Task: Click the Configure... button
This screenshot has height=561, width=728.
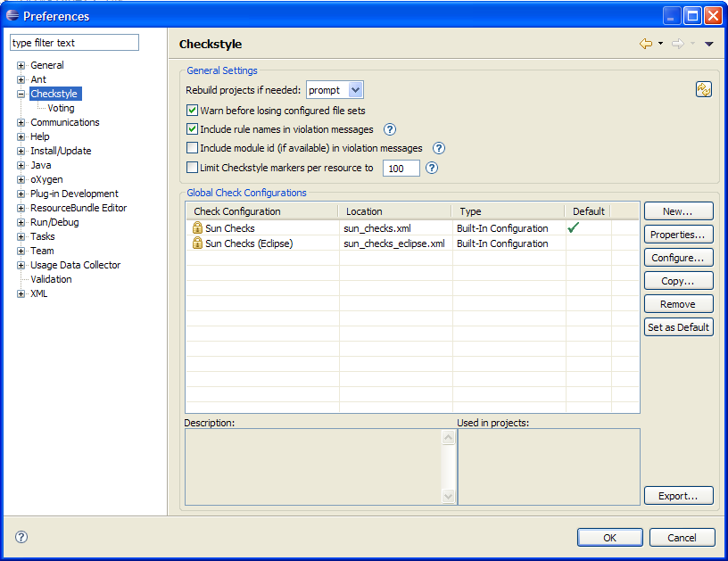Action: coord(678,258)
